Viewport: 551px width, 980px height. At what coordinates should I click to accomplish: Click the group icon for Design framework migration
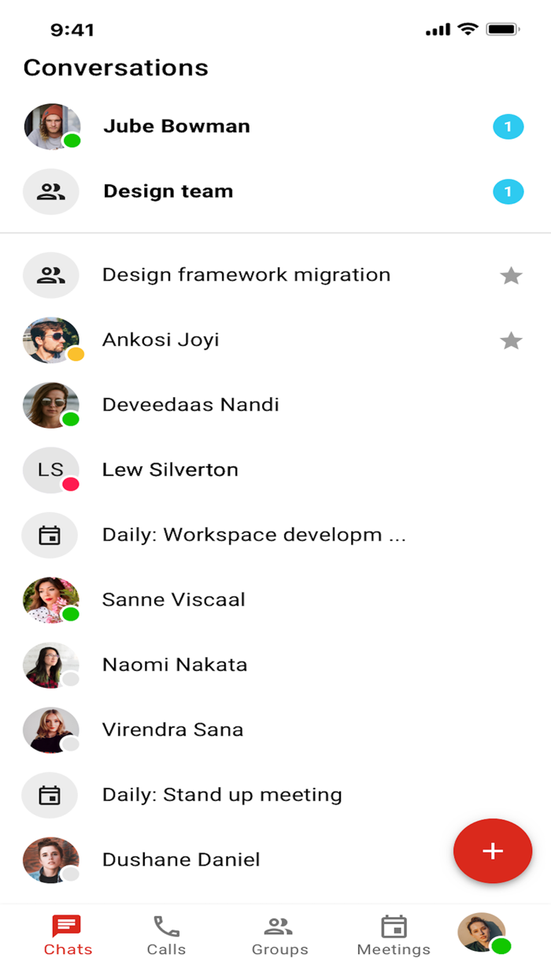pyautogui.click(x=50, y=275)
